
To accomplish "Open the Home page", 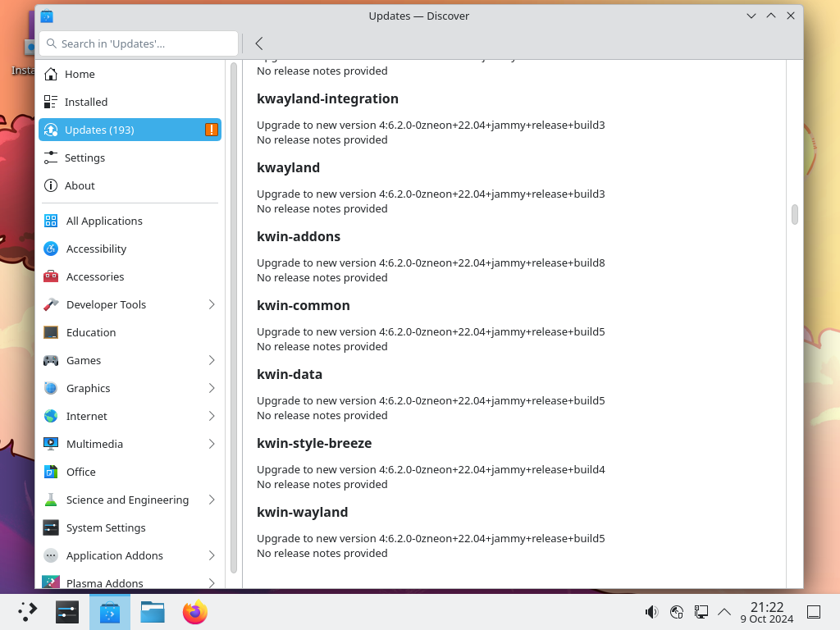I will (130, 74).
